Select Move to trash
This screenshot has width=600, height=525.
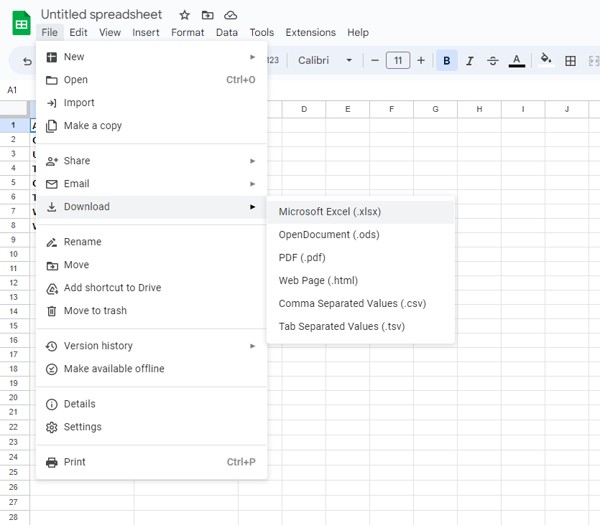pos(152,311)
